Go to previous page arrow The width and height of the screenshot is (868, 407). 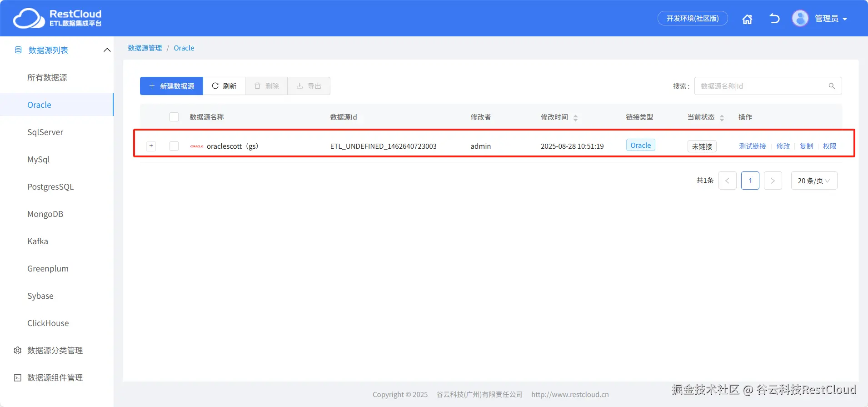tap(727, 181)
